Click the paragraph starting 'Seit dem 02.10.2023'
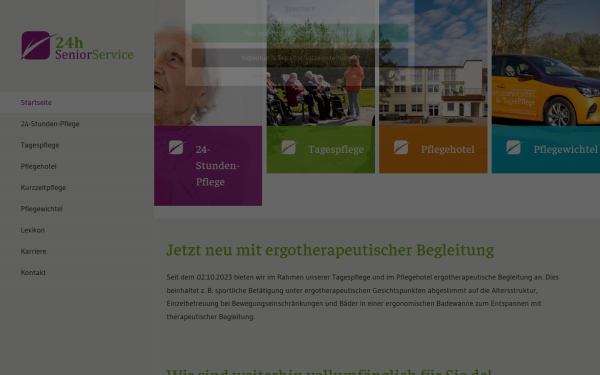600x375 pixels. pos(363,297)
